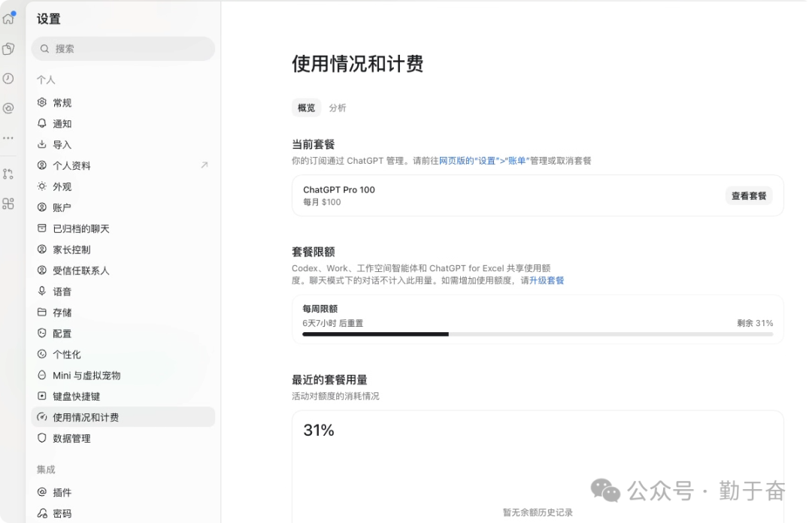The width and height of the screenshot is (812, 523).
Task: Click the branch icon in left rail
Action: (8, 174)
